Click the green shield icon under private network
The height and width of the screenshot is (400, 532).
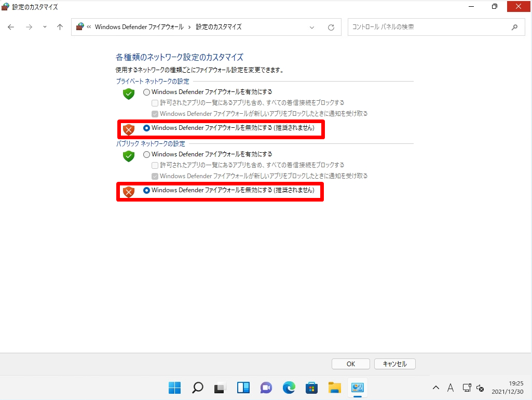[129, 94]
